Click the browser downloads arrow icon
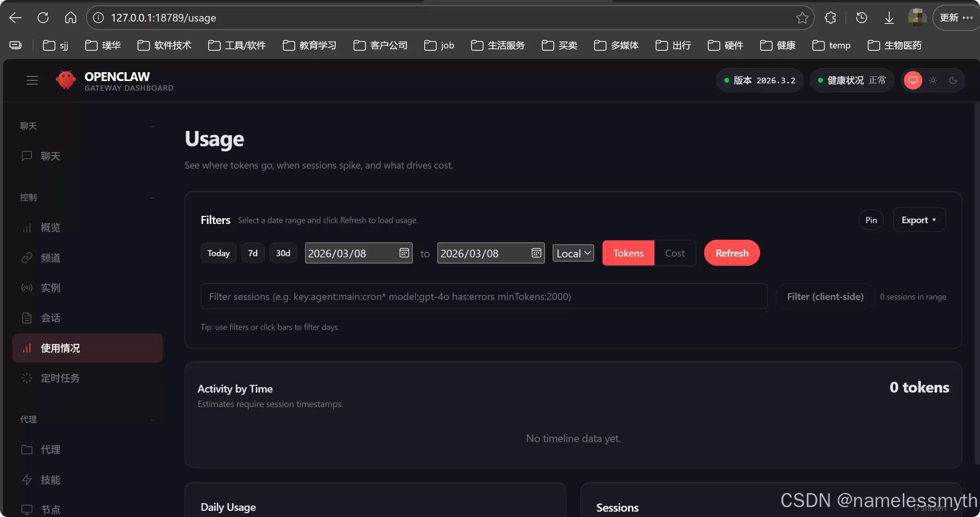This screenshot has width=980, height=517. [x=889, y=18]
